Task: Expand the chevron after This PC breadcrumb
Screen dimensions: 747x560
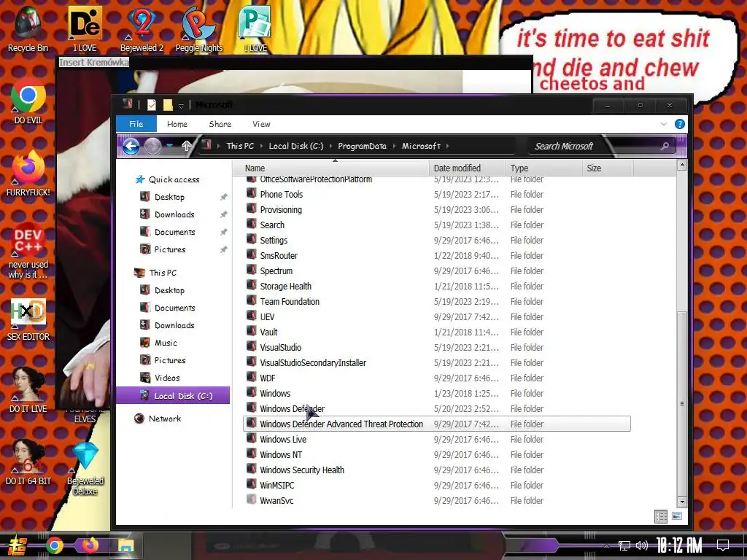Action: pos(262,146)
